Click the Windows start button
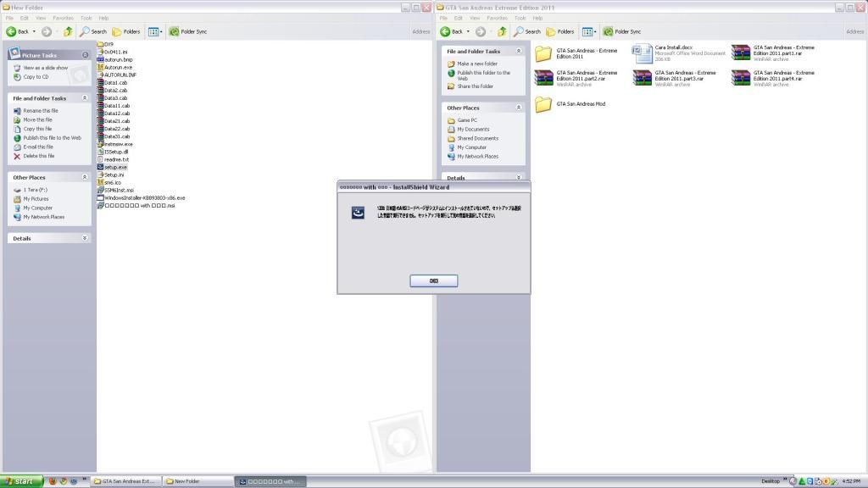 pos(21,481)
